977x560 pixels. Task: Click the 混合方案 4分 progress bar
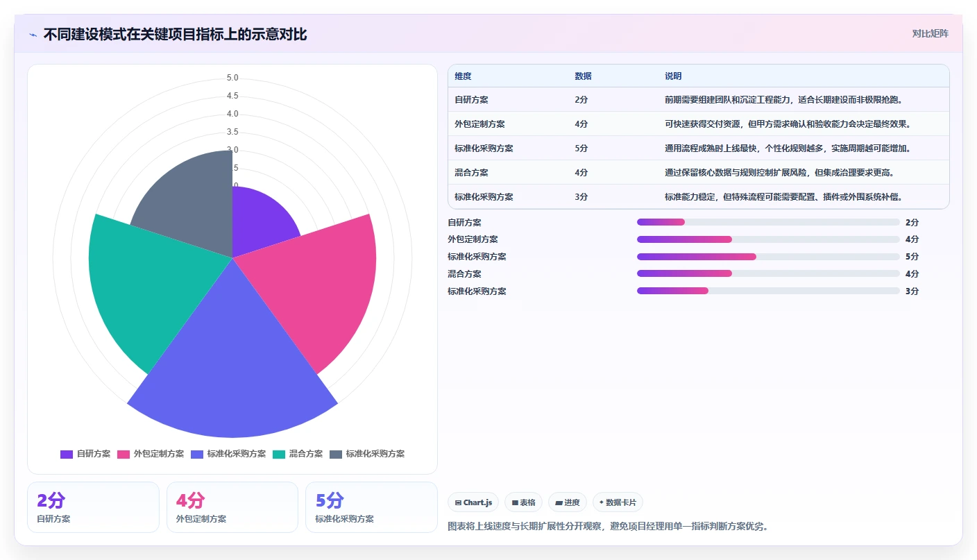click(x=768, y=273)
